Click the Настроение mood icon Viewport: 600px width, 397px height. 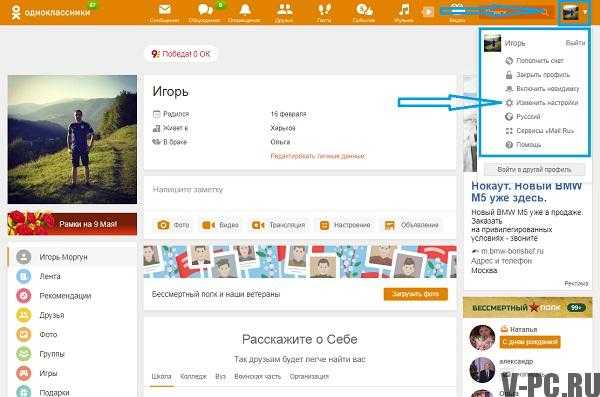(324, 225)
